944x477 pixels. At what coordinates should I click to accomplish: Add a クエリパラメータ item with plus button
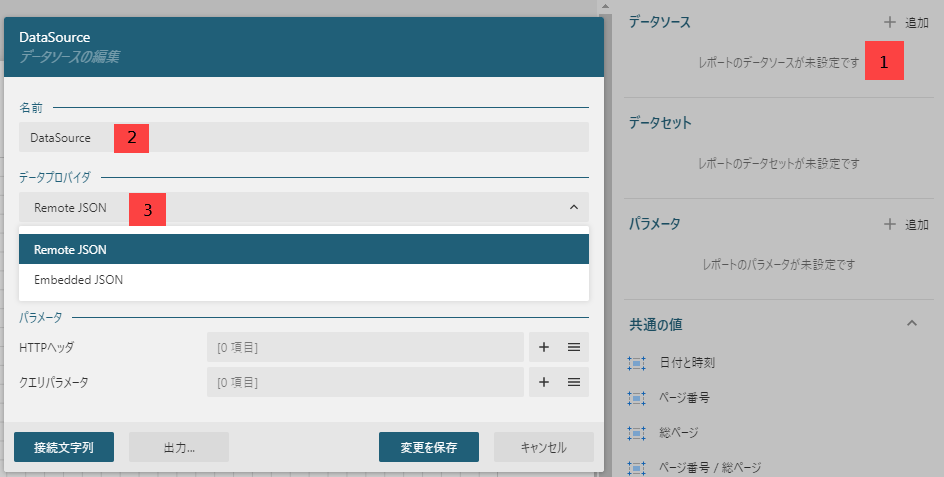544,382
